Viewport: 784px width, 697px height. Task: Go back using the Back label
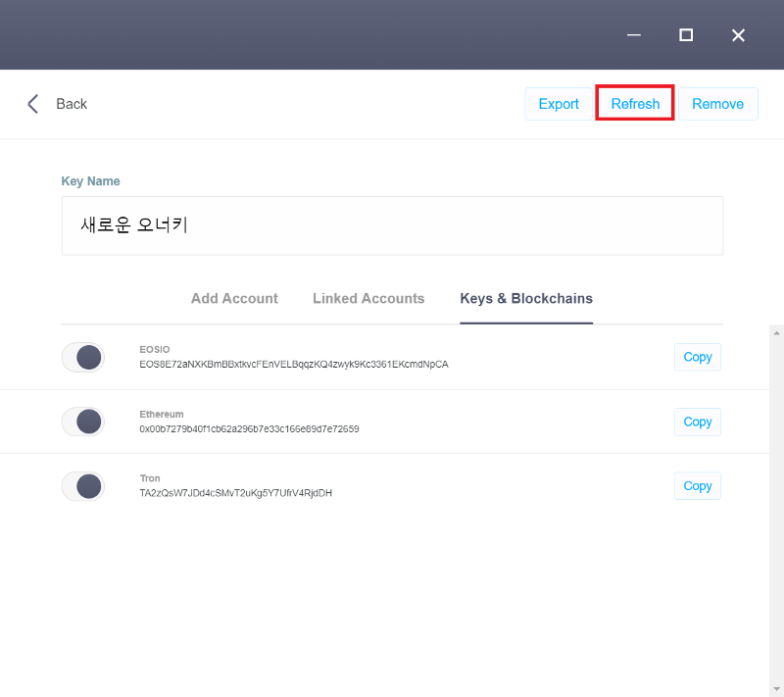[72, 104]
